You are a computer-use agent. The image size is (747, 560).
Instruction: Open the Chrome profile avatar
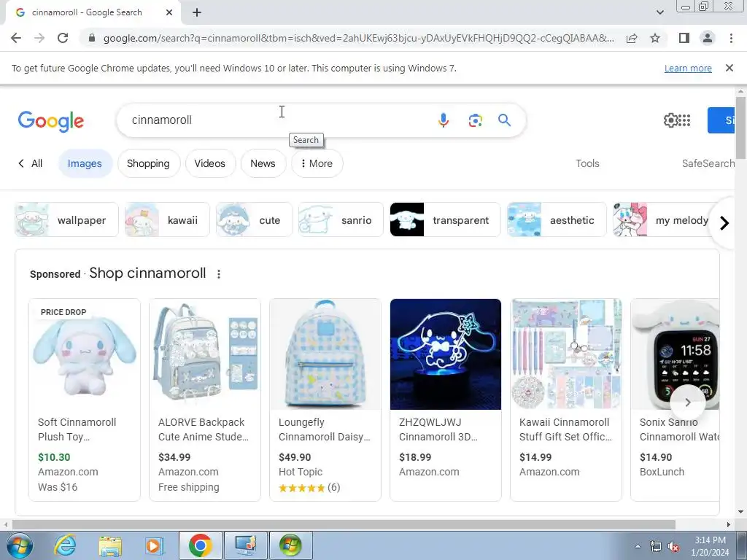coord(708,38)
